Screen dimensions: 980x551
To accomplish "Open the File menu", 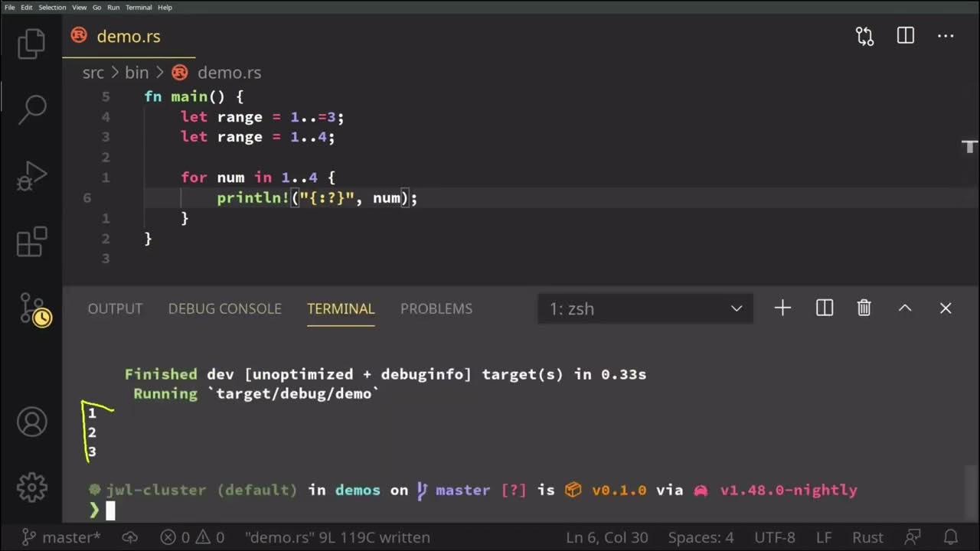I will [x=9, y=7].
